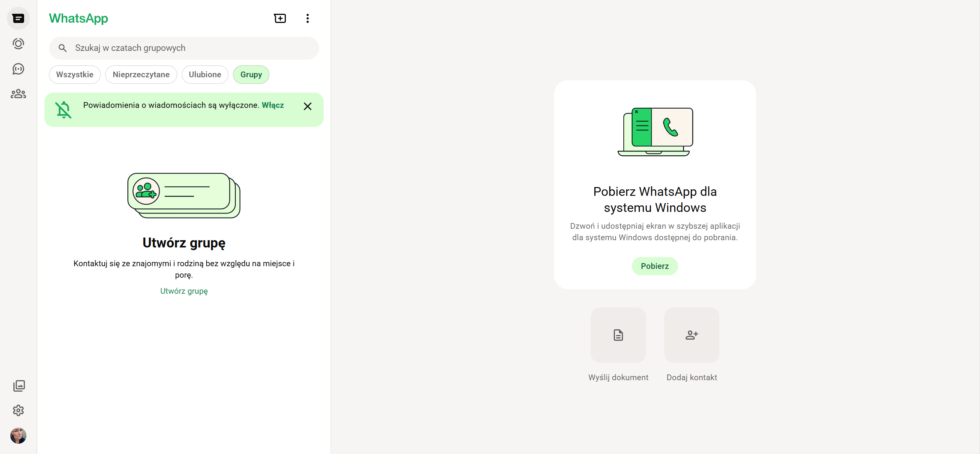This screenshot has width=980, height=454.
Task: Switch to the Nieprzeczytane filter
Action: tap(141, 74)
